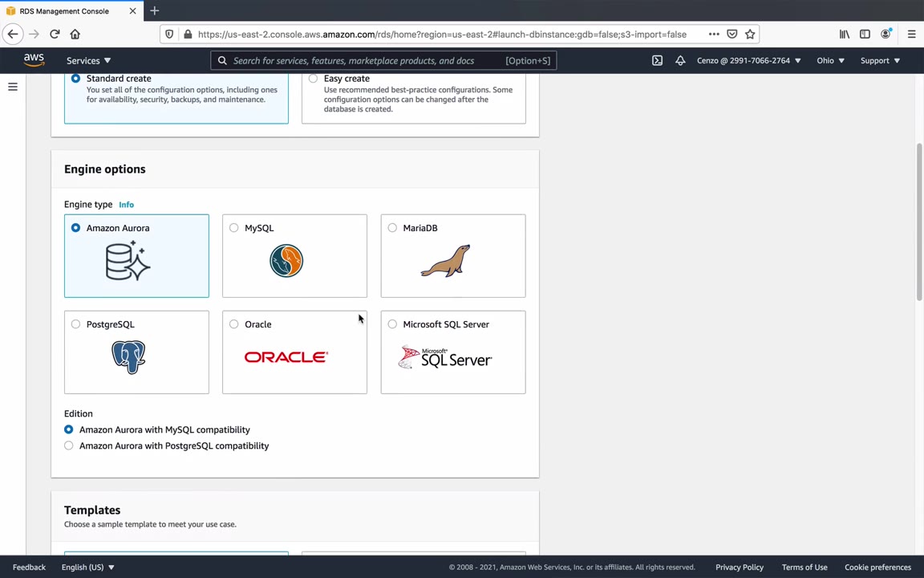Toggle Firefox sidebar view
This screenshot has width=924, height=578.
pos(865,35)
